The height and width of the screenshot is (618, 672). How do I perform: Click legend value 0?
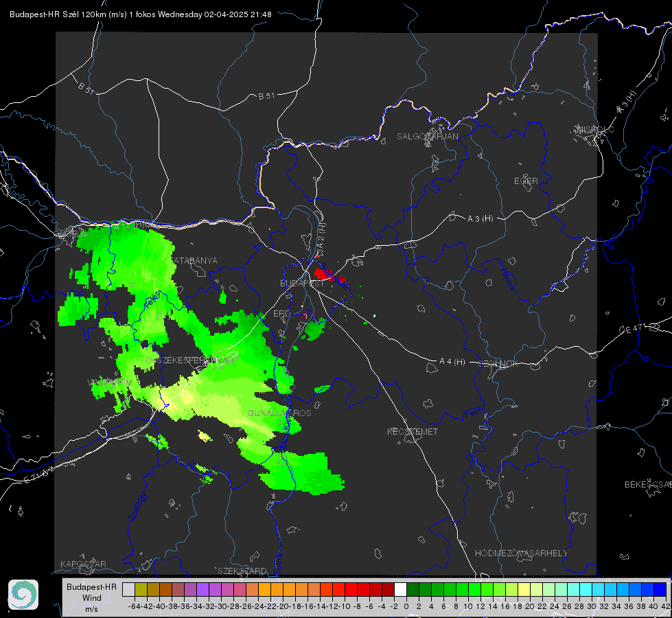(x=406, y=606)
